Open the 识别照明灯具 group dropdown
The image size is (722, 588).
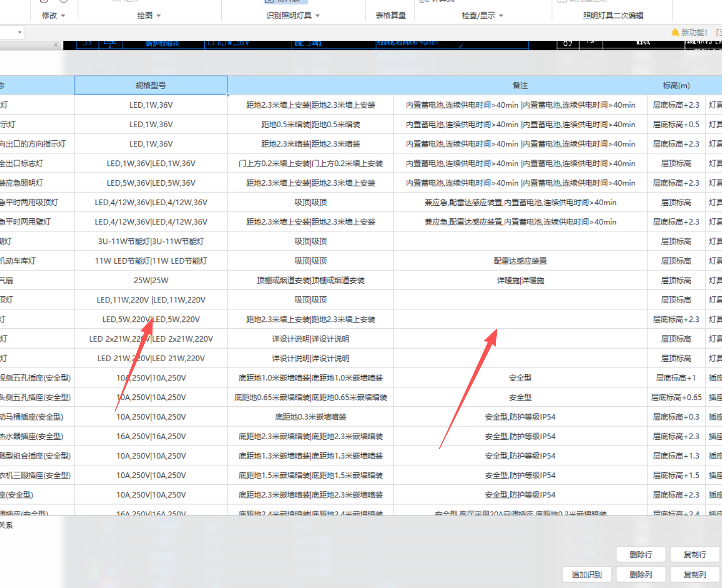click(x=293, y=16)
